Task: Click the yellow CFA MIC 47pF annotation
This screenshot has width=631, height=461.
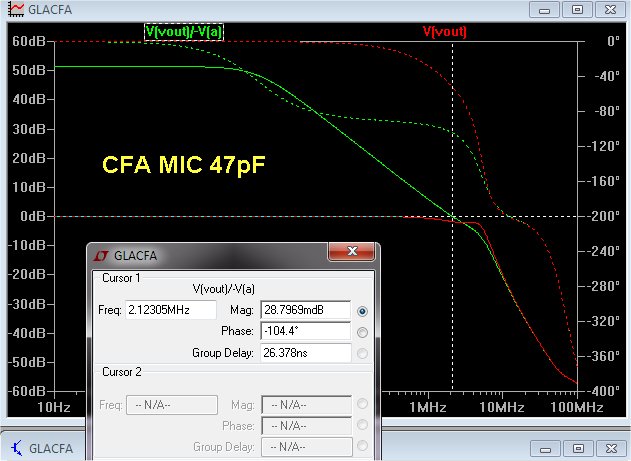Action: 184,165
